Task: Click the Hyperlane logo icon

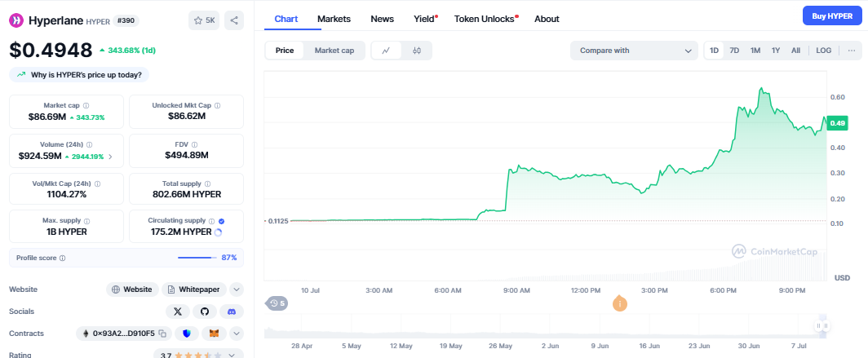Action: (16, 20)
